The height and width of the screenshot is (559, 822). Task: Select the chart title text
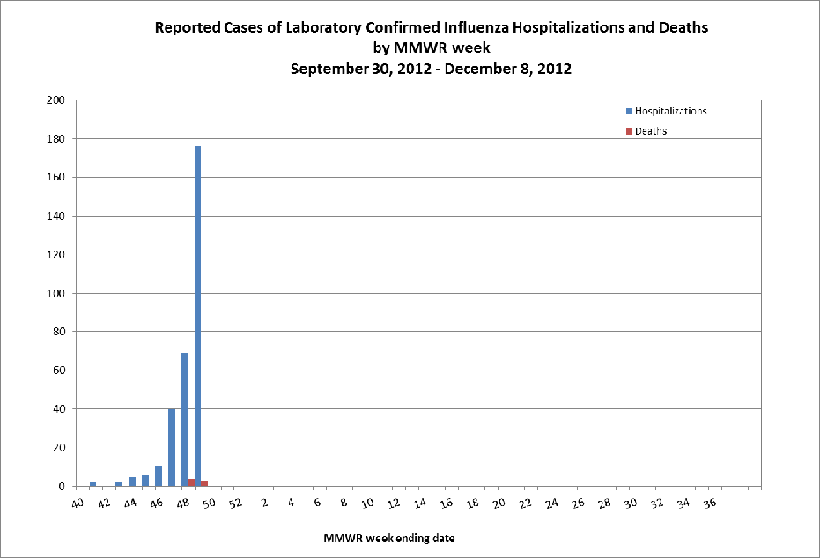(x=431, y=28)
